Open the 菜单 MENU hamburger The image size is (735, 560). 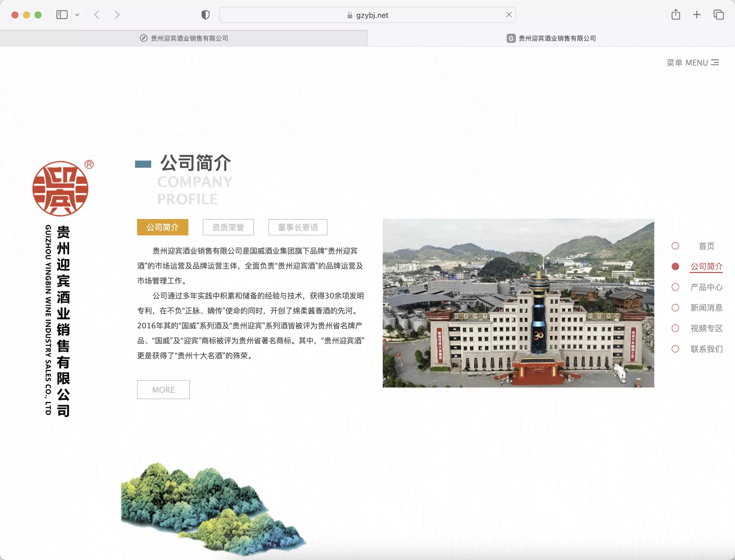coord(693,63)
